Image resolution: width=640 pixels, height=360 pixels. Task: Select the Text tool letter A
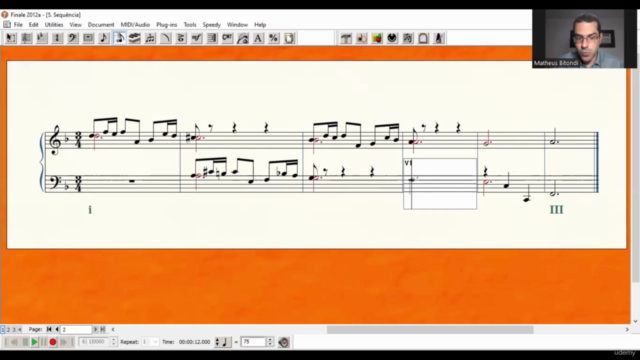258,38
